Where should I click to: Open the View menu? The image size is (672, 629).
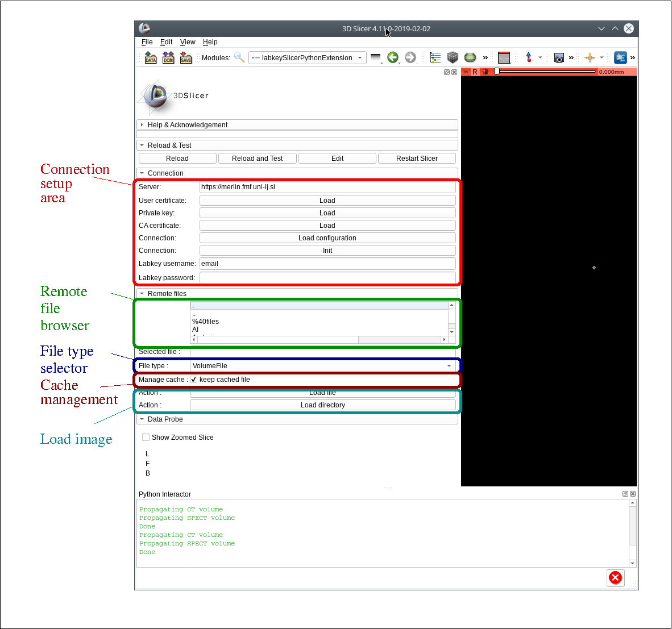pos(188,42)
